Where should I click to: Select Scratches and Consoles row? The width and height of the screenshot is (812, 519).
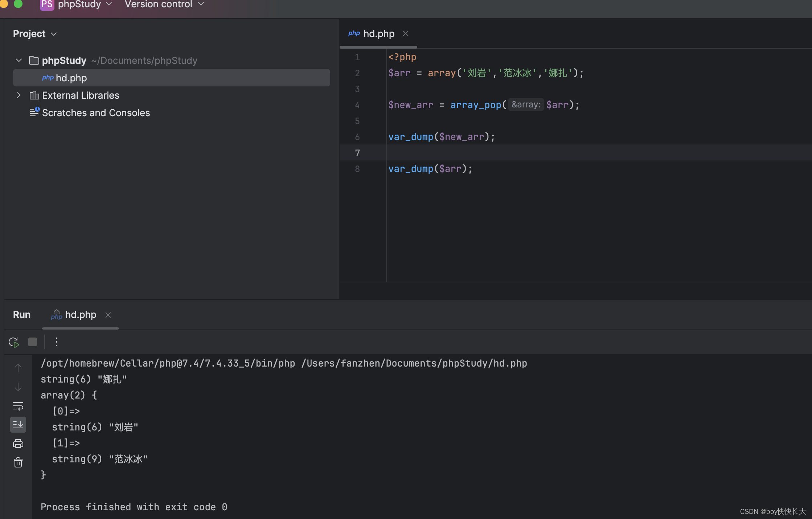pos(172,113)
